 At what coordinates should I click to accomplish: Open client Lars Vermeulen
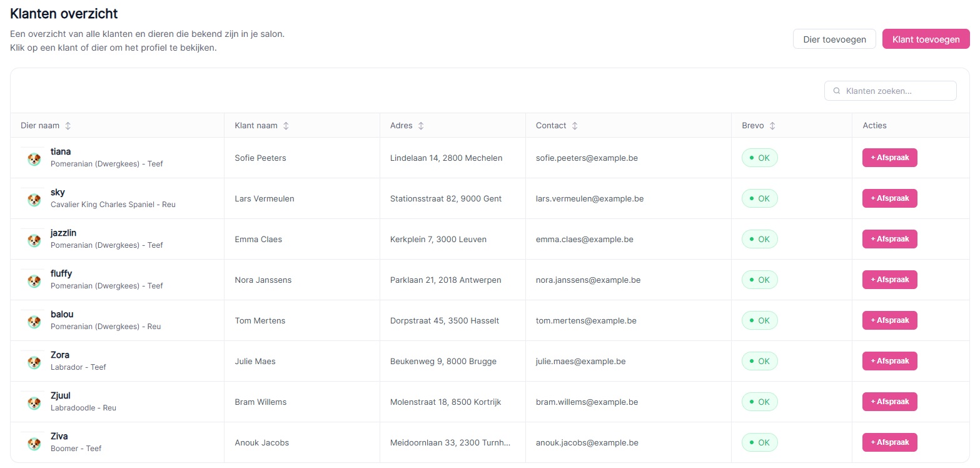[x=265, y=198]
